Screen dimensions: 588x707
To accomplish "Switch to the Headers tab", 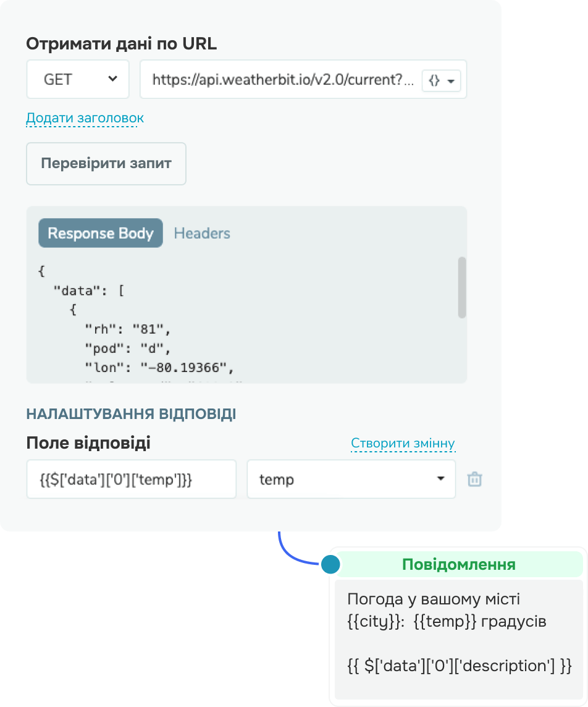I will tap(202, 233).
